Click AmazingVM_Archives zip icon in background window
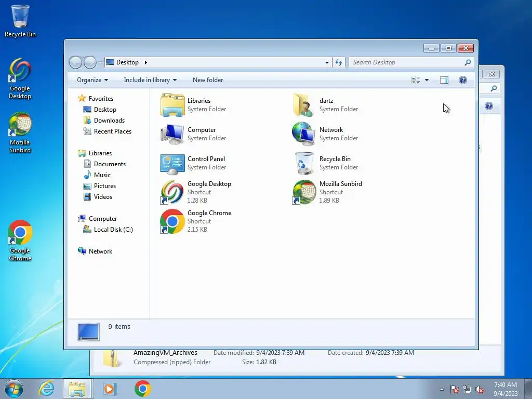Image resolution: width=532 pixels, height=399 pixels. click(x=112, y=358)
